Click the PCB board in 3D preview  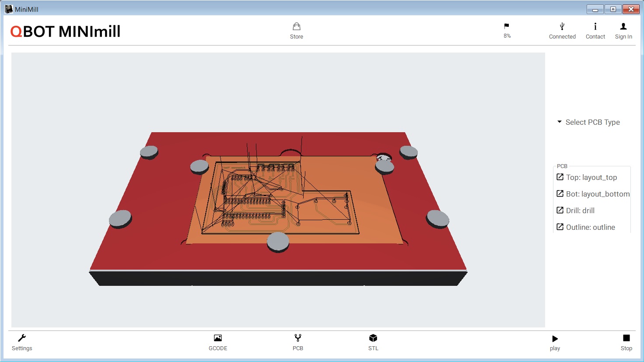point(294,199)
